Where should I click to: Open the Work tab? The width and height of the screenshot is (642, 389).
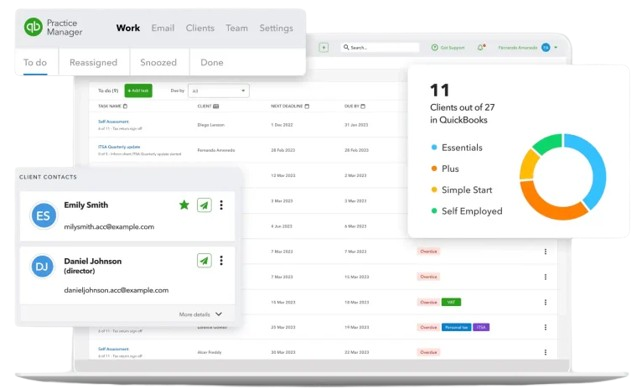click(128, 28)
